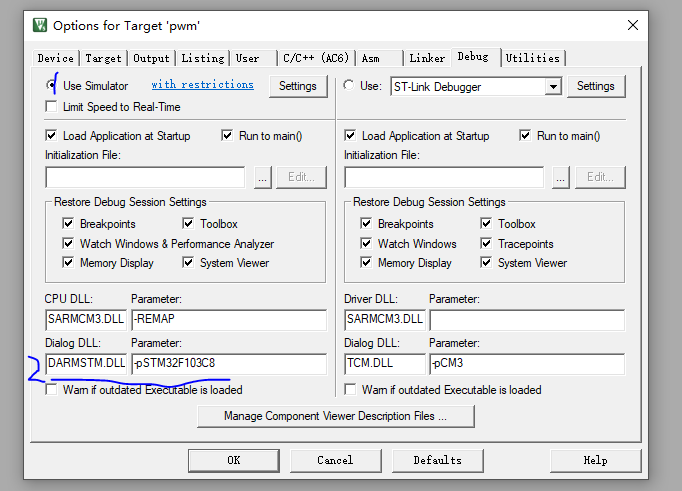Toggle debugger Toolbox checkbox
The image size is (682, 491).
click(x=486, y=224)
